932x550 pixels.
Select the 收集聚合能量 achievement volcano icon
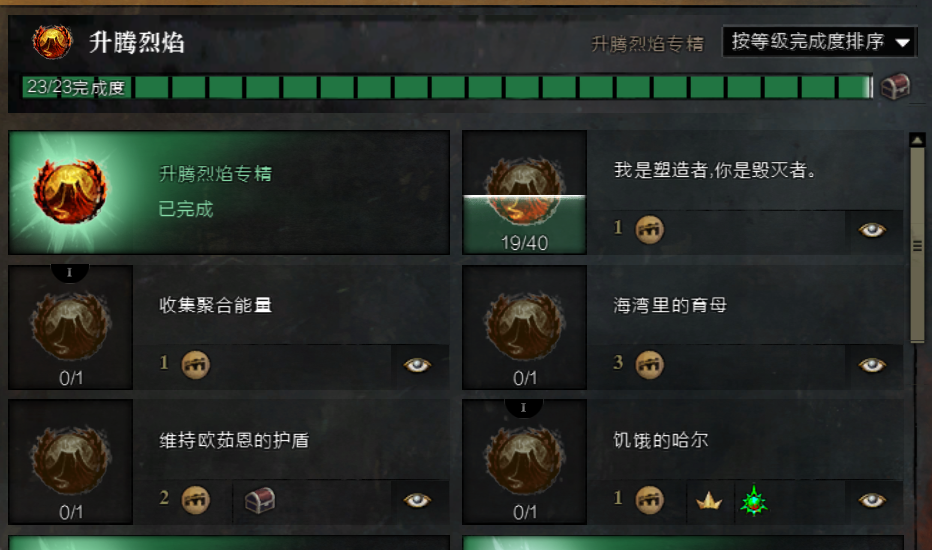pos(71,327)
